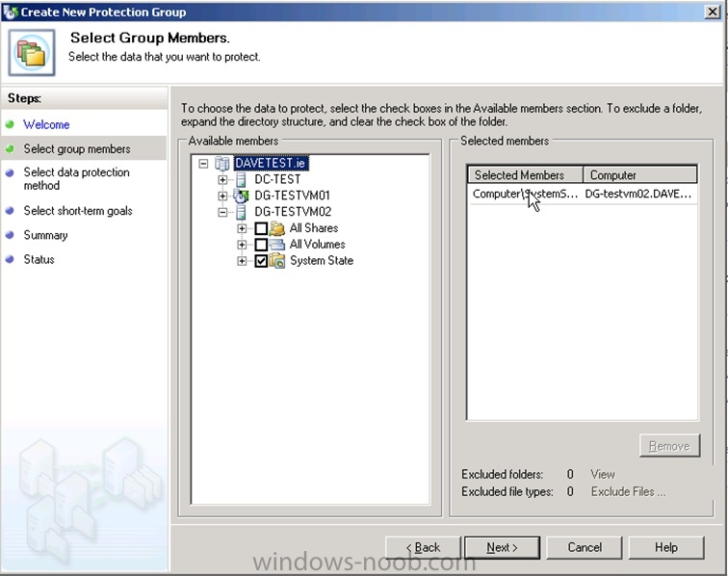Select the DG-TESTVM01 tree label
The width and height of the screenshot is (728, 576).
[x=292, y=196]
